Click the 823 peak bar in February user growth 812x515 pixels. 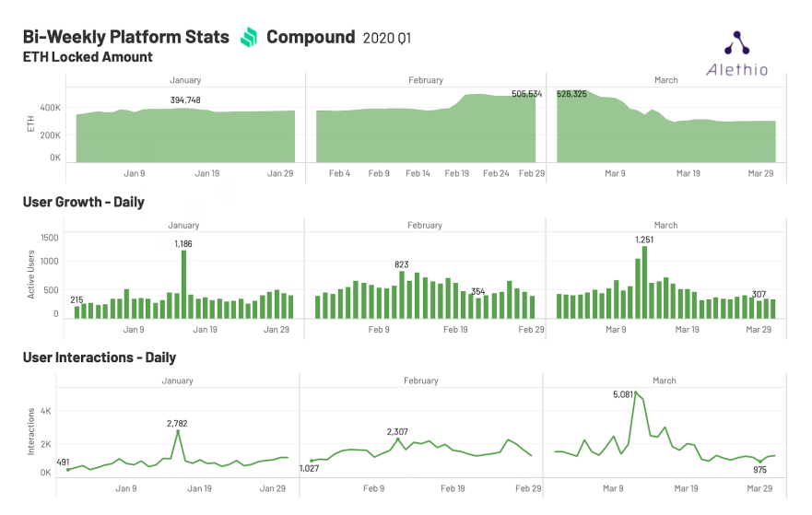click(402, 295)
